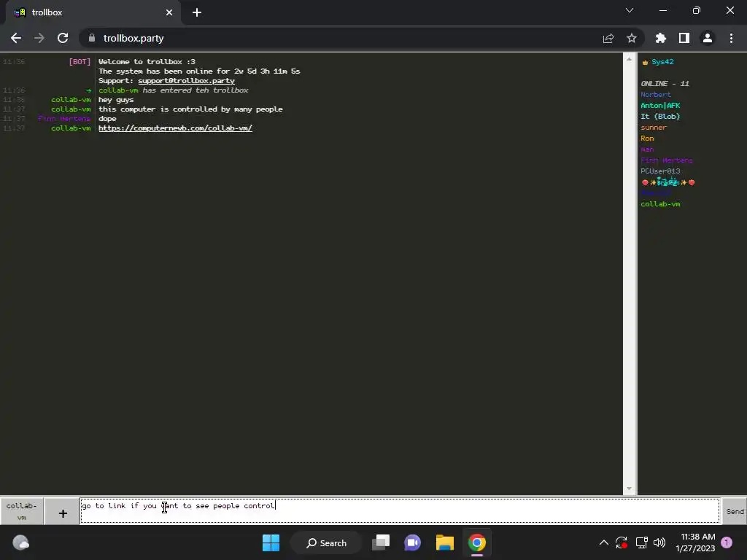747x560 pixels.
Task: Open the Chat video app on the taskbar
Action: click(x=413, y=542)
